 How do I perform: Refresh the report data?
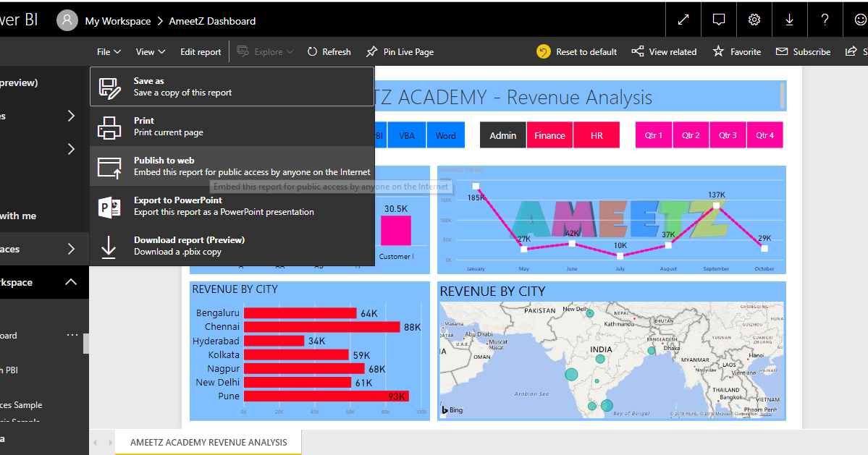[329, 51]
